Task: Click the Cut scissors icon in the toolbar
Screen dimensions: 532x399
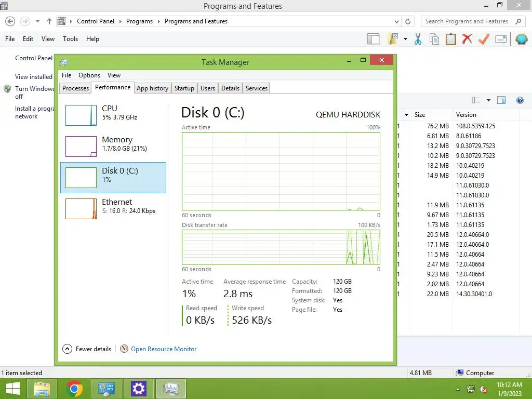Action: point(418,39)
